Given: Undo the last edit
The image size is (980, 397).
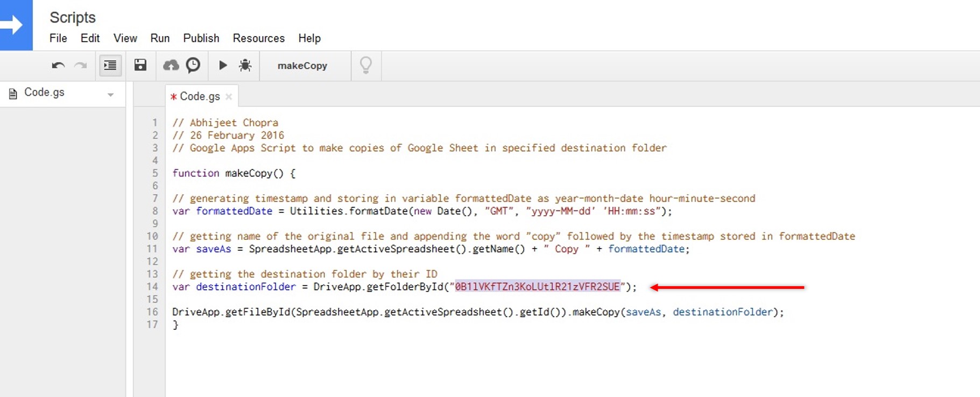Looking at the screenshot, I should 58,66.
